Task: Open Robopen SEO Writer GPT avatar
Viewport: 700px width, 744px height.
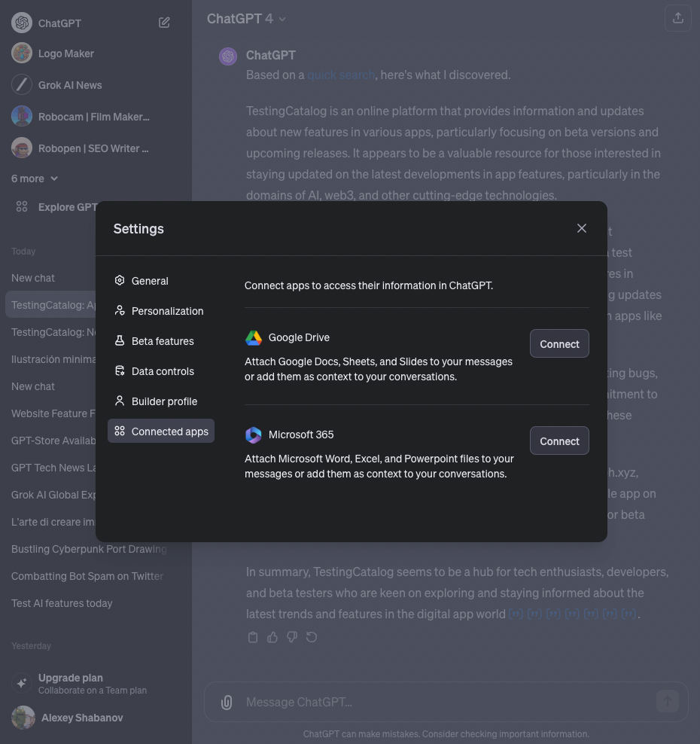Action: pyautogui.click(x=22, y=148)
